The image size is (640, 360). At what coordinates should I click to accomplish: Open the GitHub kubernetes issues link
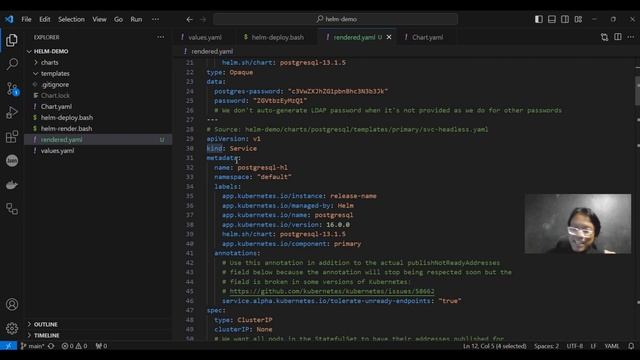332,291
